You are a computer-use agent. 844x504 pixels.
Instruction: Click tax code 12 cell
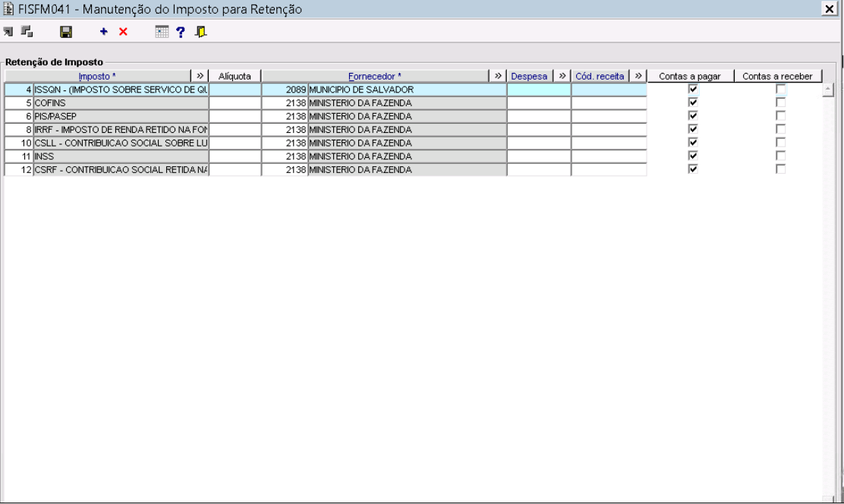point(19,169)
